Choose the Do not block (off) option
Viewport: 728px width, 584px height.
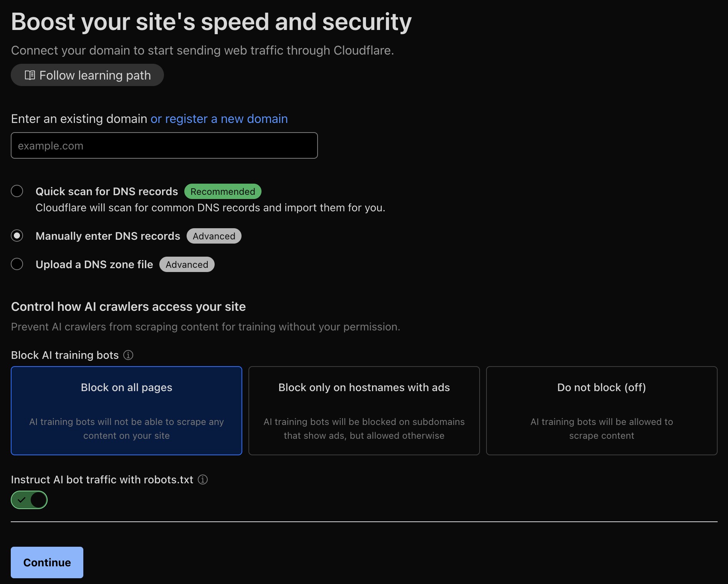(x=601, y=410)
